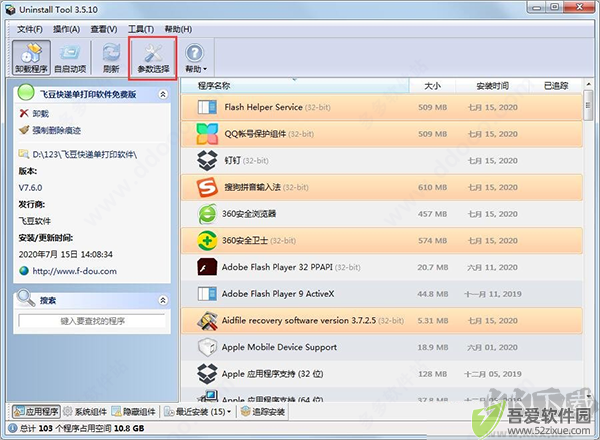Image resolution: width=600 pixels, height=440 pixels.
Task: Click the 十一月 11, 2019 install date
Action: [x=492, y=294]
